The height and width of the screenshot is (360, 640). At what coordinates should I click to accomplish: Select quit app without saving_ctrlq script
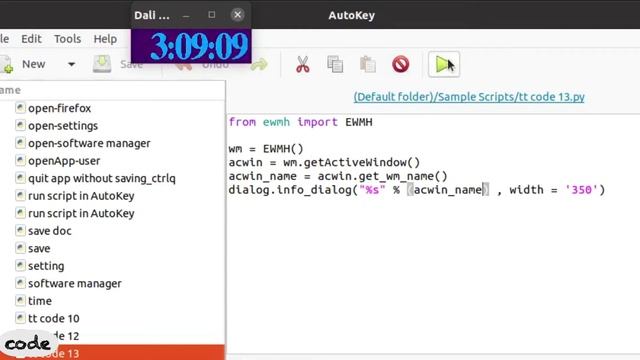(x=102, y=178)
